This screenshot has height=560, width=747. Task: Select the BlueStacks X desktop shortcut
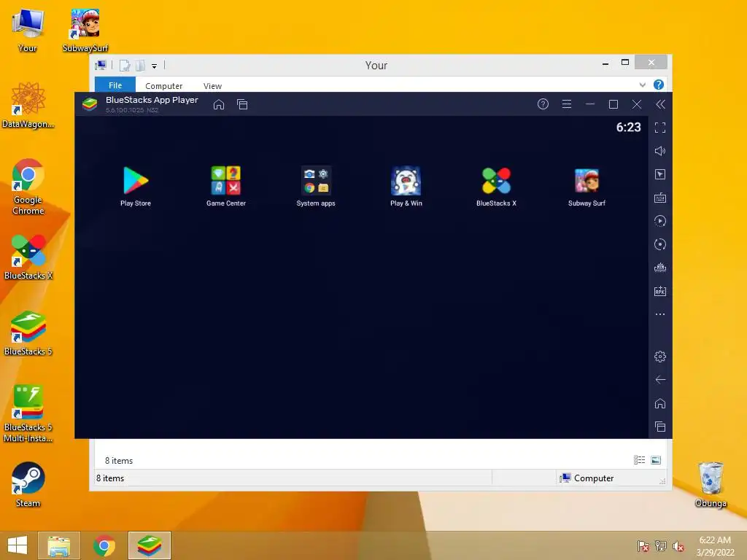28,257
